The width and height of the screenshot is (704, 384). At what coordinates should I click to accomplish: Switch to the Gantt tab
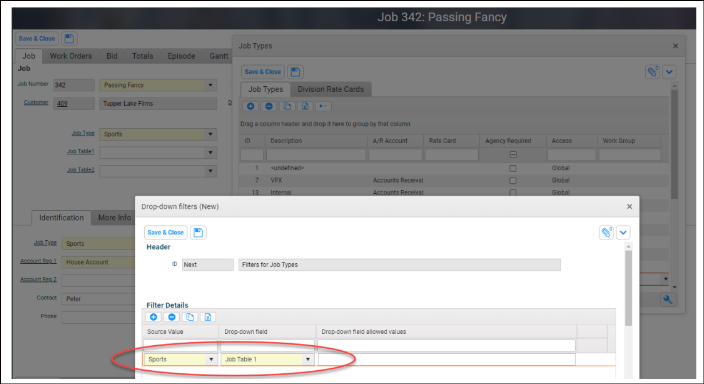point(219,56)
